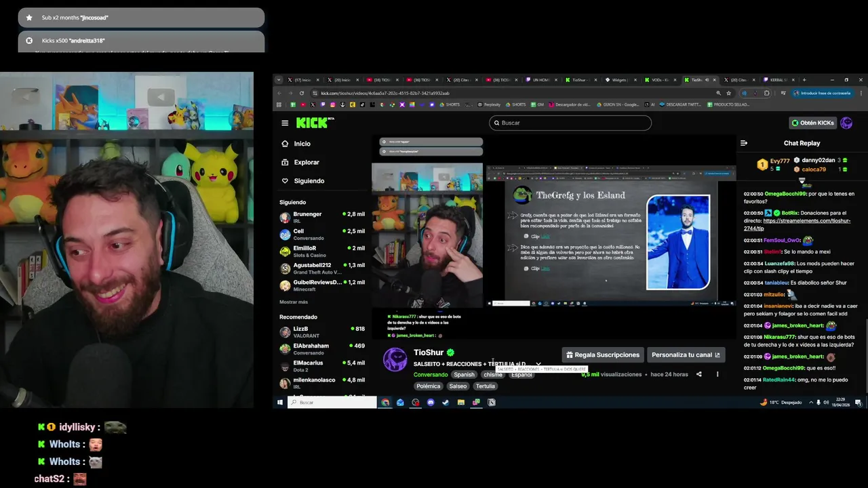This screenshot has height=488, width=868.
Task: Expand the stream title chevron
Action: pyautogui.click(x=538, y=364)
